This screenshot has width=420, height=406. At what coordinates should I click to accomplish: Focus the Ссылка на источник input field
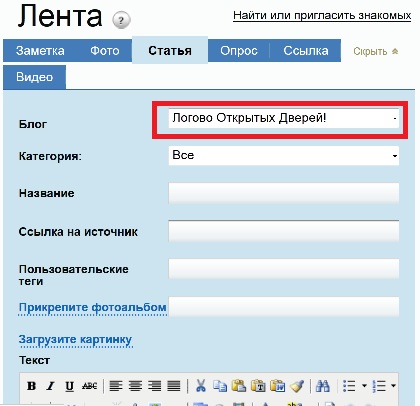284,231
